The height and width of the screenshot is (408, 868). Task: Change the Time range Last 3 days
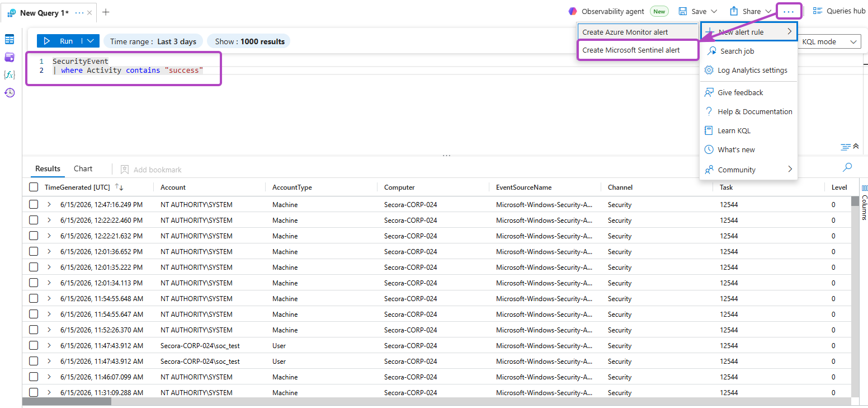point(153,41)
